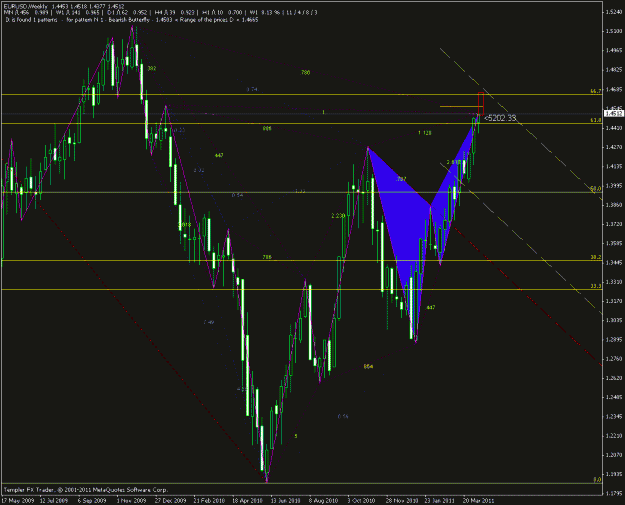Screen dimensions: 625x505
Task: Click the 1.4685 price scale label
Action: point(614,89)
